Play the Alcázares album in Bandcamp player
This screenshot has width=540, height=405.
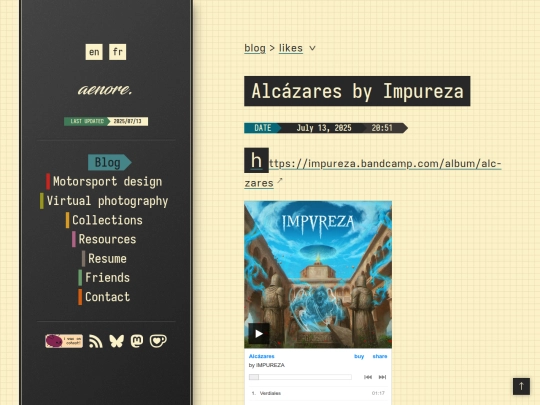[x=259, y=333]
